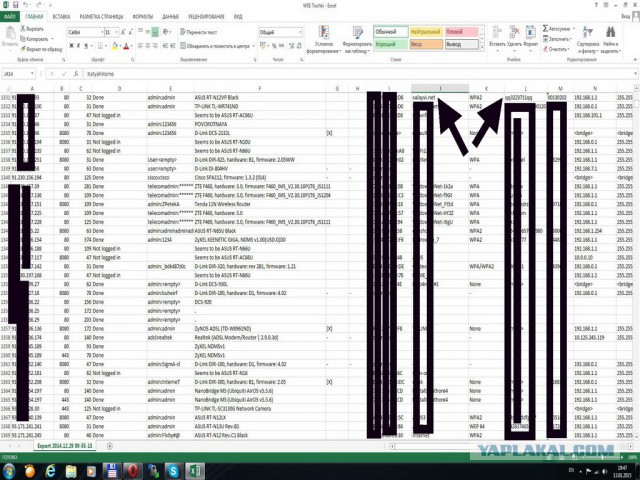
Task: Toggle the highlighted bottom align button
Action: coord(155,31)
